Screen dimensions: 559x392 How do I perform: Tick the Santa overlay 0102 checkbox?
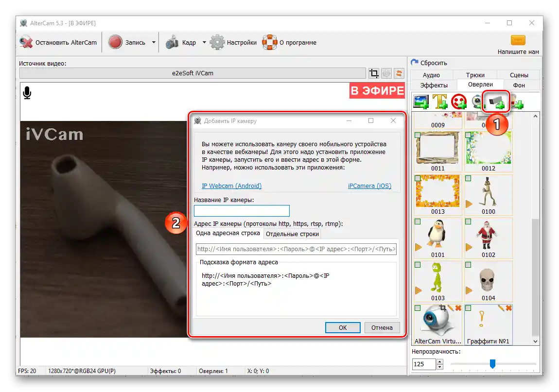click(469, 222)
